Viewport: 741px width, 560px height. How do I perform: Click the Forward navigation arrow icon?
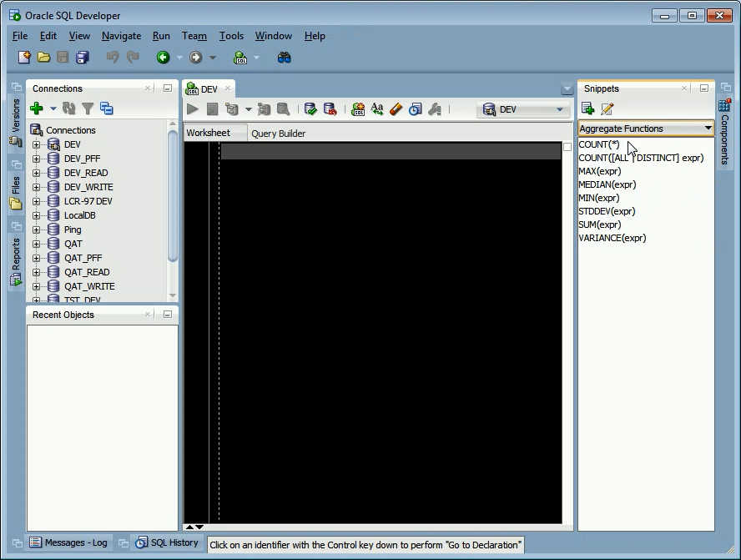pos(195,58)
